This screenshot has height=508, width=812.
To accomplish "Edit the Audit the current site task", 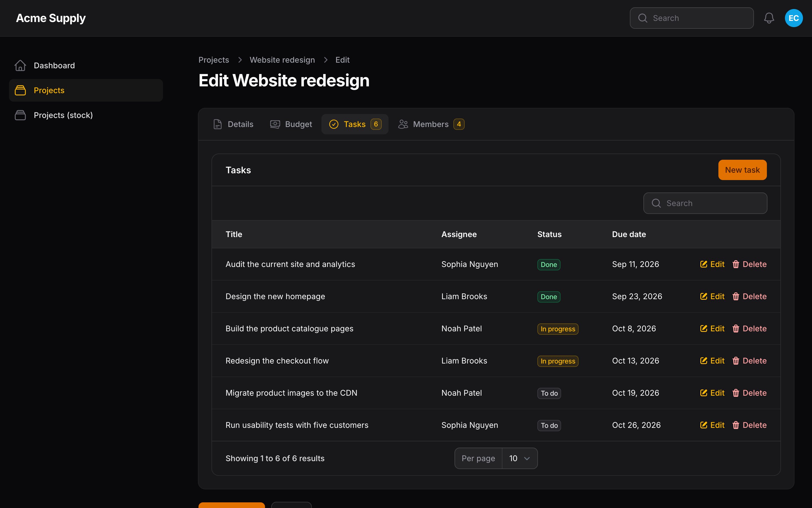I will pyautogui.click(x=712, y=264).
